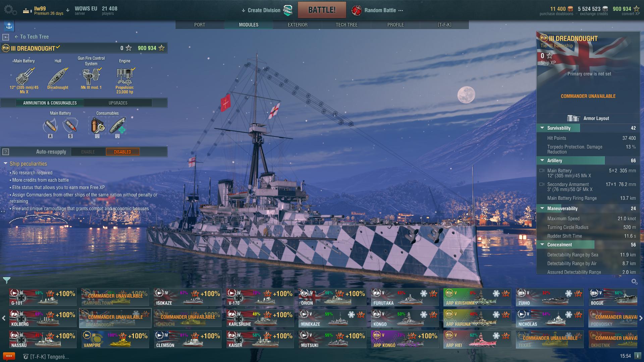Set Auto-resupply to Disabled
Viewport: 644px width, 362px height.
tap(122, 152)
